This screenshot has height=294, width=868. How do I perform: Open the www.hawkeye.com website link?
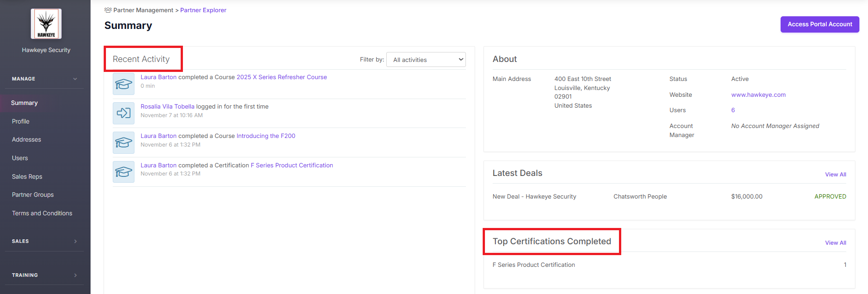pyautogui.click(x=758, y=95)
